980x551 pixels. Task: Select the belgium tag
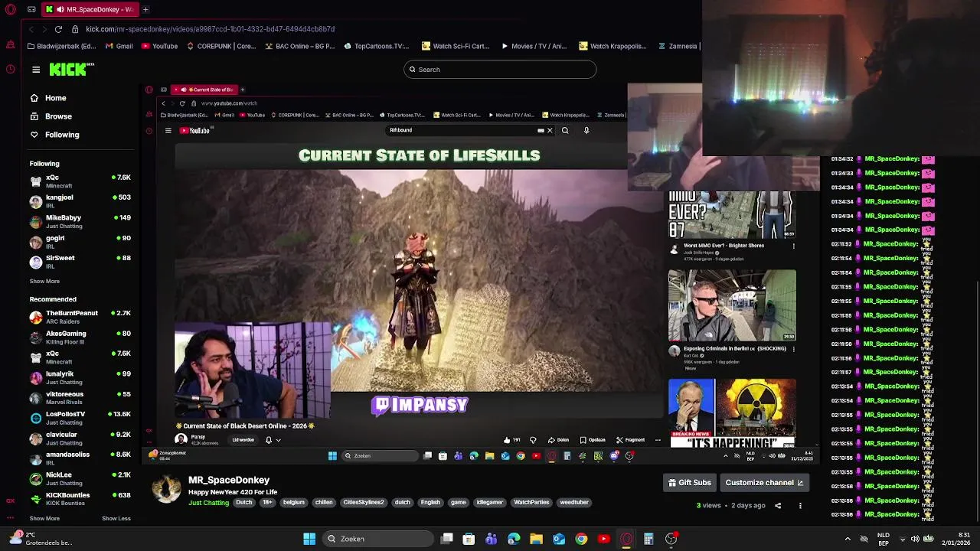click(294, 502)
